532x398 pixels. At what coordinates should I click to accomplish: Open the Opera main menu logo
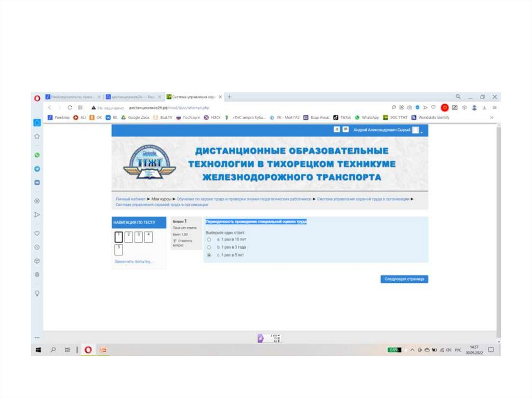tap(37, 98)
